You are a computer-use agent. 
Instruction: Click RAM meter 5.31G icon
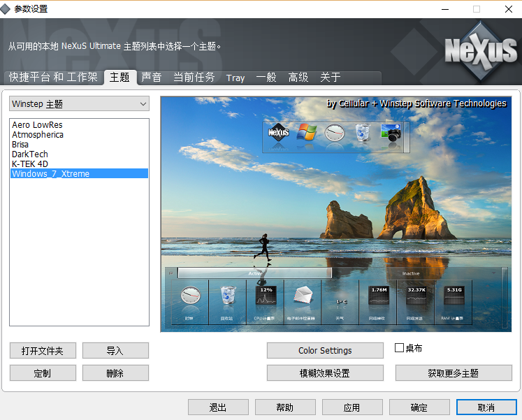pos(454,296)
